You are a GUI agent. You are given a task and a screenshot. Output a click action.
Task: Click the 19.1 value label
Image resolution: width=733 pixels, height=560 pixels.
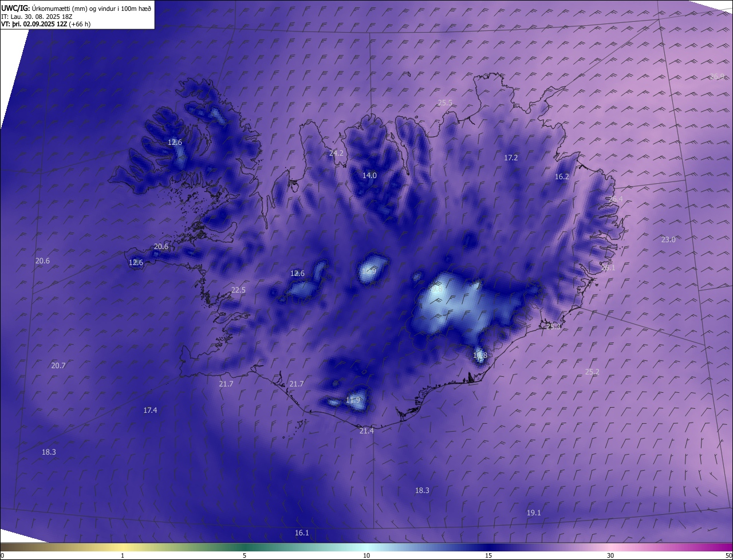pos(534,513)
